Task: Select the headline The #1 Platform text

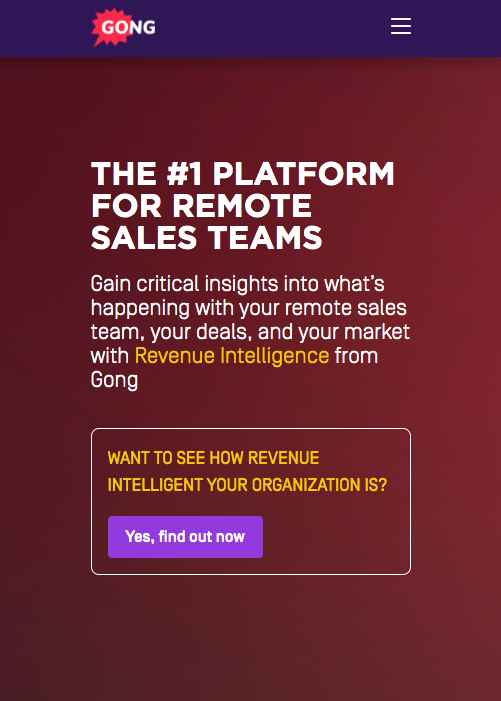Action: click(x=243, y=173)
